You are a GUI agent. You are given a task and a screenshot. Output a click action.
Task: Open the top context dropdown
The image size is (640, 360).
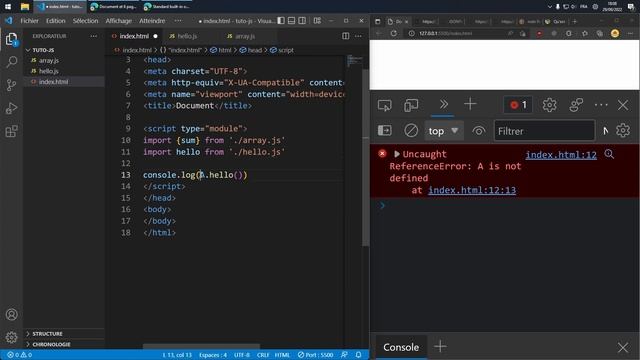click(x=444, y=131)
